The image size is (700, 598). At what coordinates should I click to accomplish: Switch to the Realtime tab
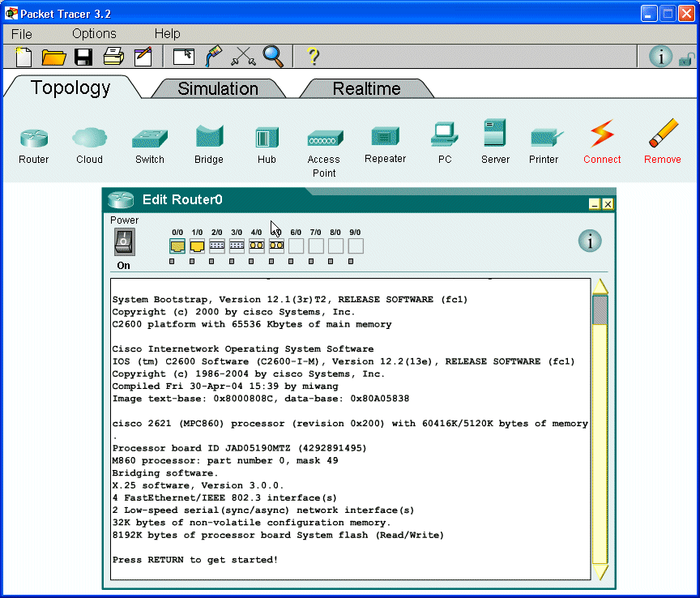click(366, 88)
